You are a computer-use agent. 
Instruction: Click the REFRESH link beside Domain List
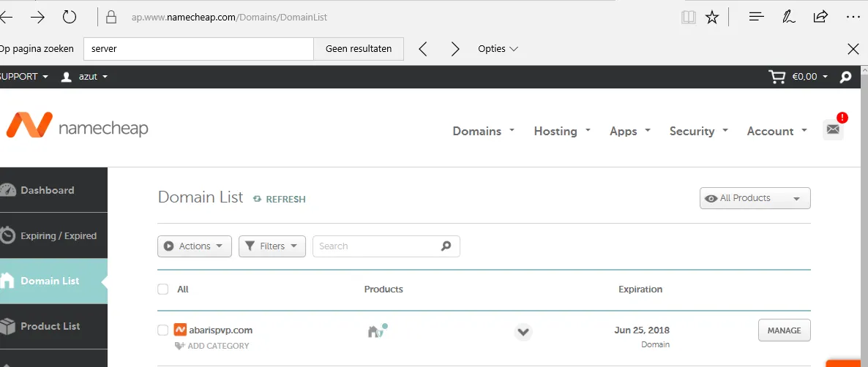pos(279,199)
